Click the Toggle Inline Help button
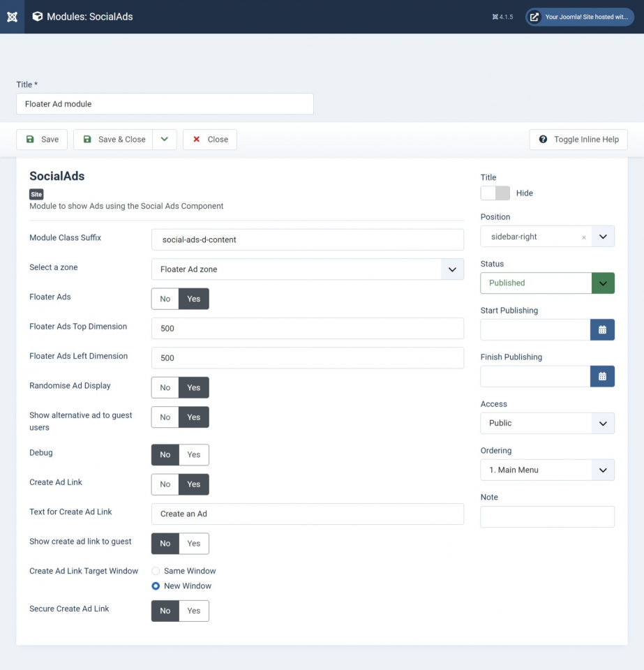This screenshot has height=670, width=644. click(578, 140)
